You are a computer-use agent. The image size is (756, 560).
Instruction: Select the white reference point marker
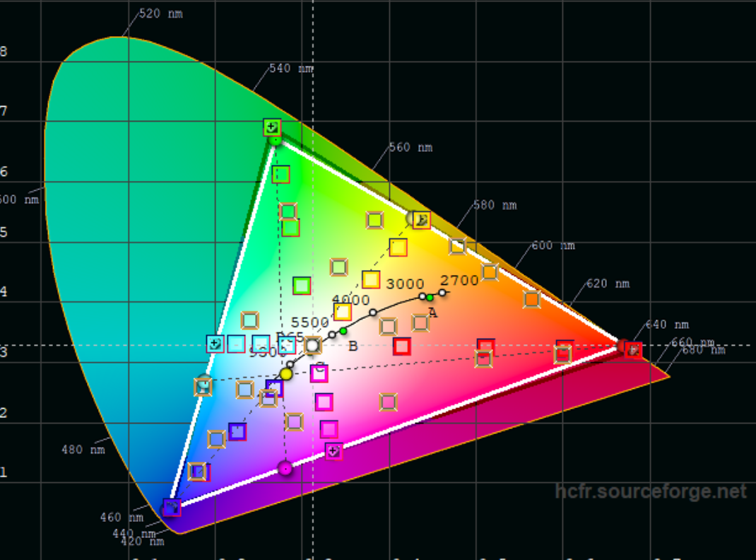click(x=313, y=345)
